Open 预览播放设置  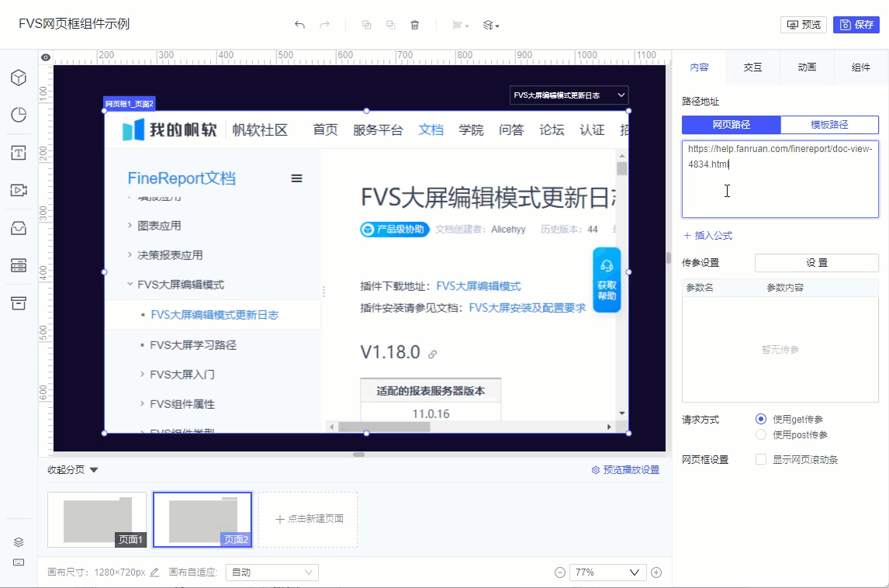point(625,469)
